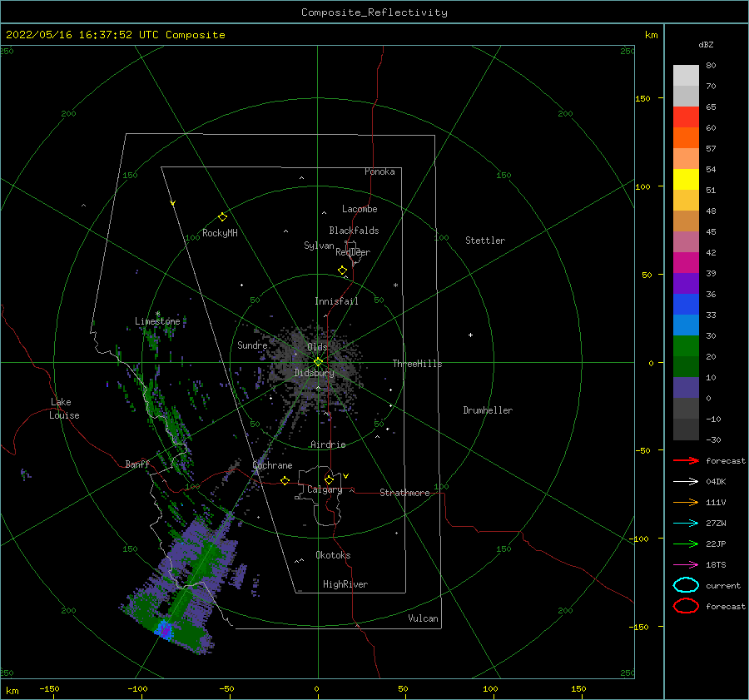Select the Okotoks label
The height and width of the screenshot is (700, 749).
333,555
